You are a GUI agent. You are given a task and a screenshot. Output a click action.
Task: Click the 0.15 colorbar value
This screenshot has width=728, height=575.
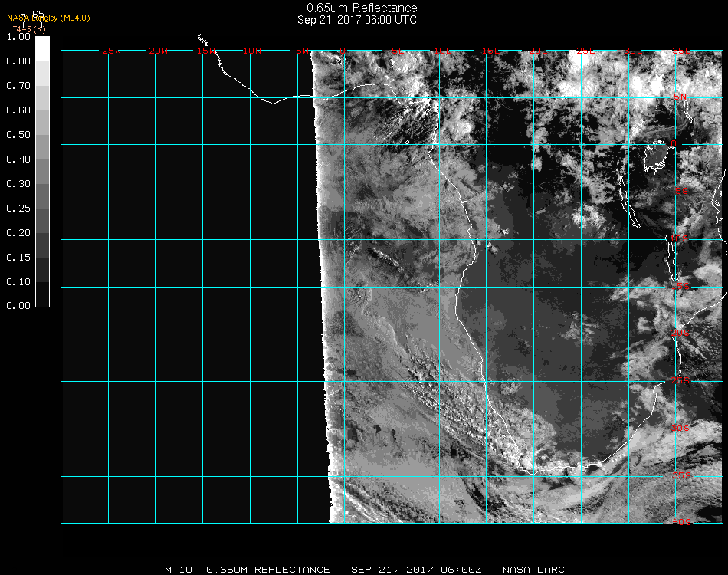pyautogui.click(x=18, y=258)
